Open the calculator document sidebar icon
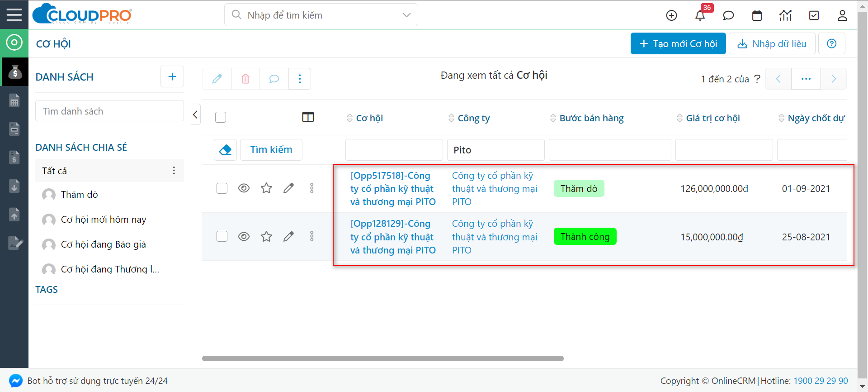 coord(14,100)
